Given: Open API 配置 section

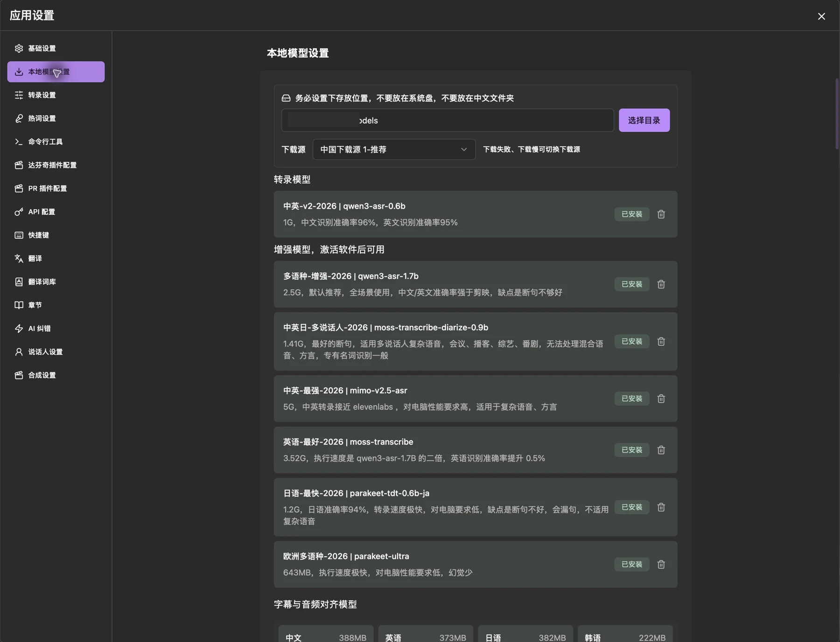Looking at the screenshot, I should 56,212.
